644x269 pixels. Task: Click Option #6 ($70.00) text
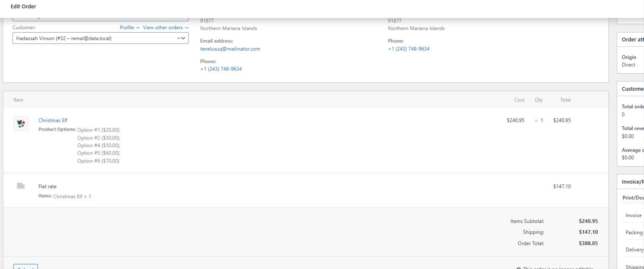click(98, 161)
